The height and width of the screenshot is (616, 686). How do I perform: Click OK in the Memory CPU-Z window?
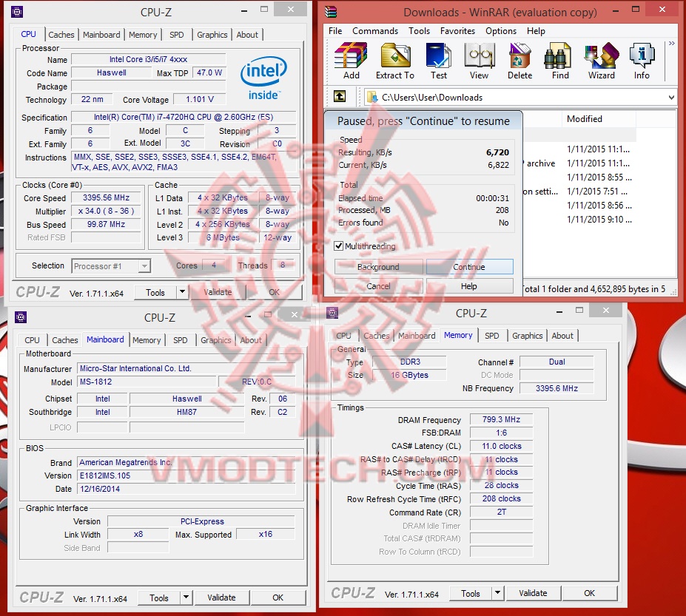(589, 593)
